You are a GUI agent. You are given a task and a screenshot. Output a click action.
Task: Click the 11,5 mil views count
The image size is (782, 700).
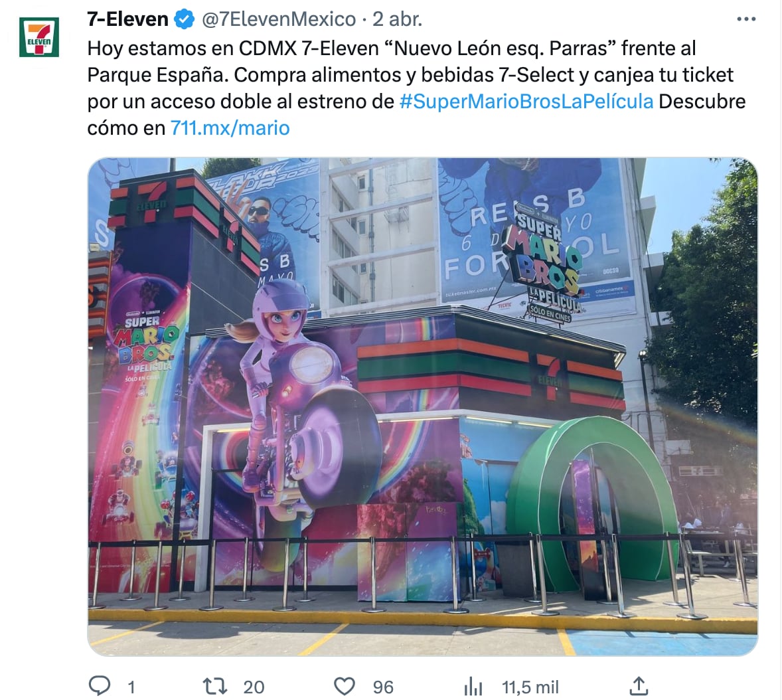click(530, 687)
